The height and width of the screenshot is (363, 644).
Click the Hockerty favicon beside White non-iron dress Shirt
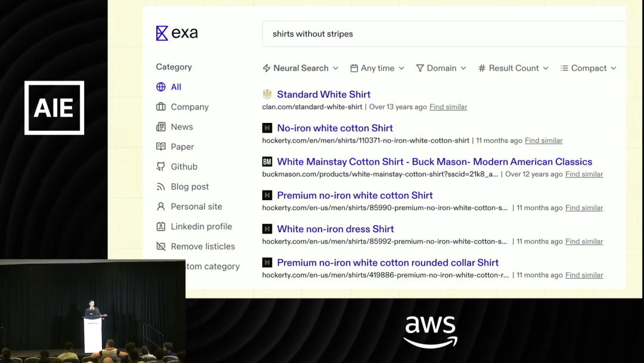click(x=267, y=229)
